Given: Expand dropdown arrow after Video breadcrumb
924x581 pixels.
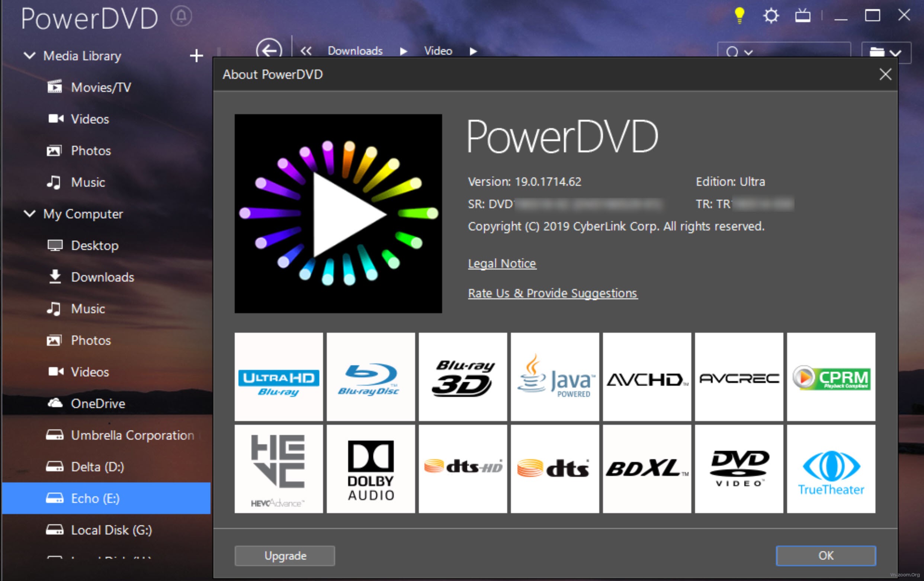Looking at the screenshot, I should (x=473, y=51).
